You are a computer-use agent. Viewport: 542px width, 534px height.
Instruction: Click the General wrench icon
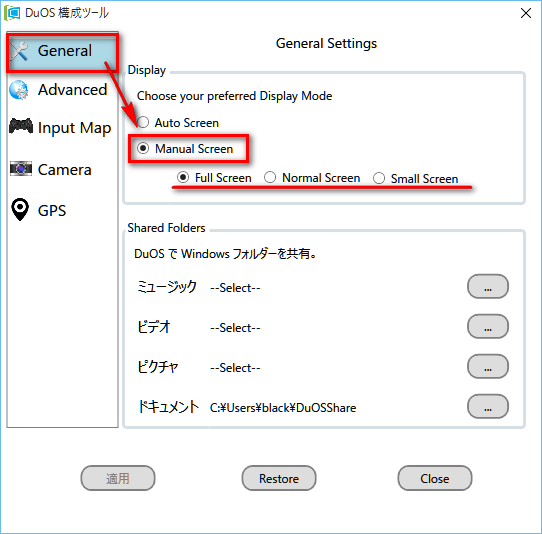(x=19, y=51)
